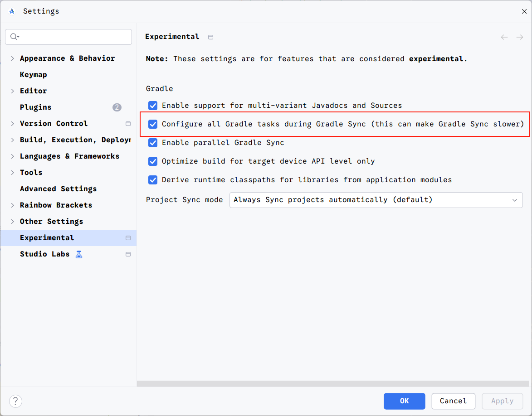532x416 pixels.
Task: Click the forward navigation arrow
Action: coord(520,37)
